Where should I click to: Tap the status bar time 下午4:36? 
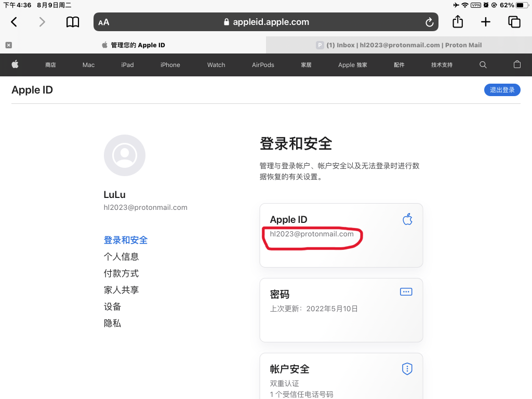pyautogui.click(x=17, y=5)
